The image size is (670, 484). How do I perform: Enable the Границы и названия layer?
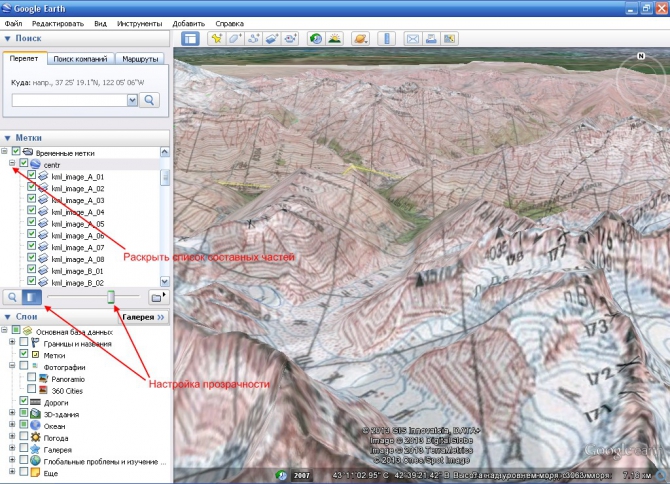tap(24, 342)
